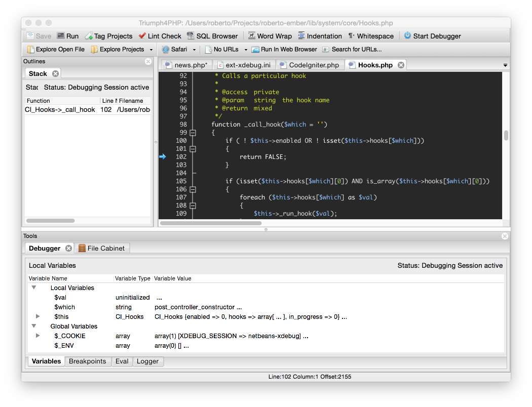The width and height of the screenshot is (532, 407).
Task: Close the Debugger tab
Action: [68, 249]
